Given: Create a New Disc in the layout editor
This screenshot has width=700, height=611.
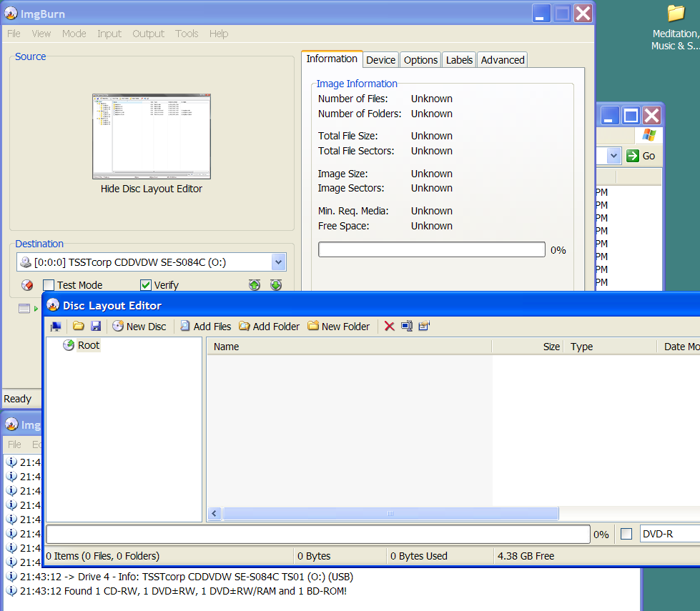Looking at the screenshot, I should click(139, 327).
